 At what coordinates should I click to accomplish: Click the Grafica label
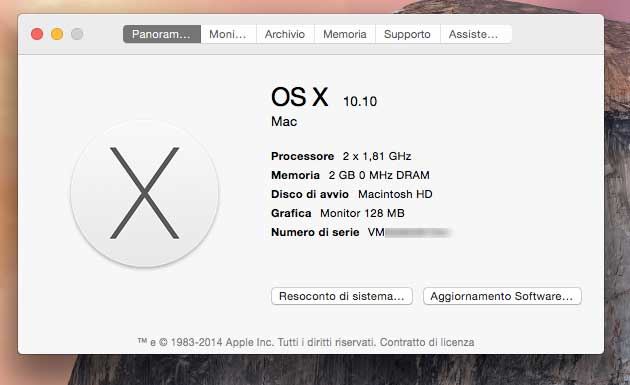291,213
